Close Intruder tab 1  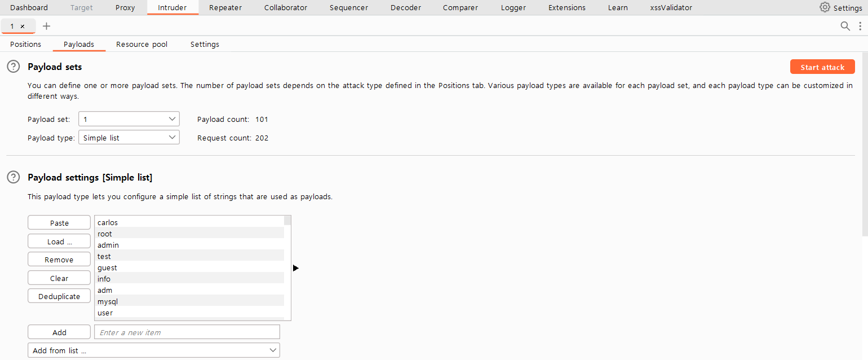tap(23, 27)
